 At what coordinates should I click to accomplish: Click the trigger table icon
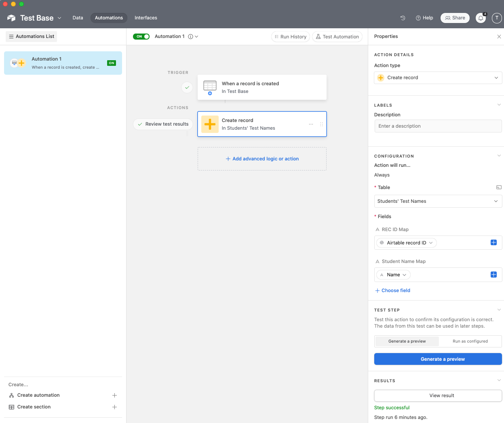[x=210, y=87]
